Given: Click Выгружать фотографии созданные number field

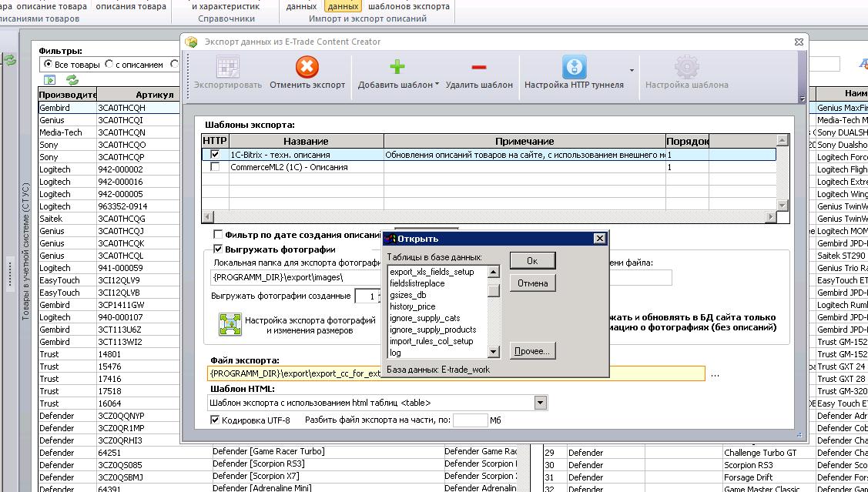Looking at the screenshot, I should click(x=367, y=296).
